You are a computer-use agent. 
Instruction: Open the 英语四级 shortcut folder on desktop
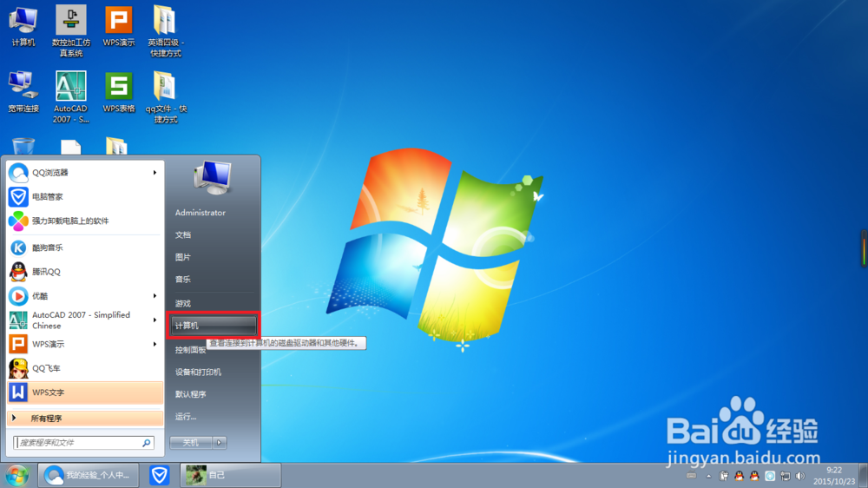click(166, 31)
